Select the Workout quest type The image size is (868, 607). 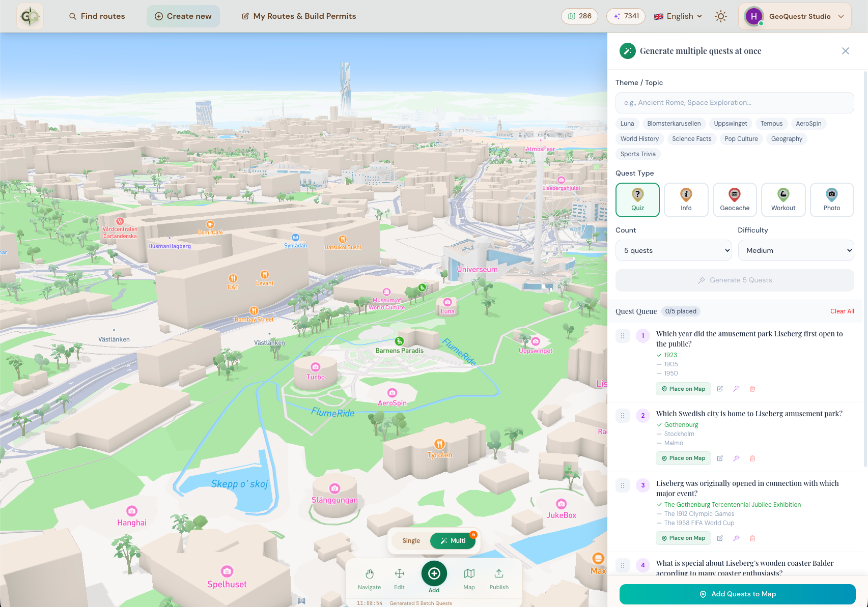pyautogui.click(x=783, y=199)
